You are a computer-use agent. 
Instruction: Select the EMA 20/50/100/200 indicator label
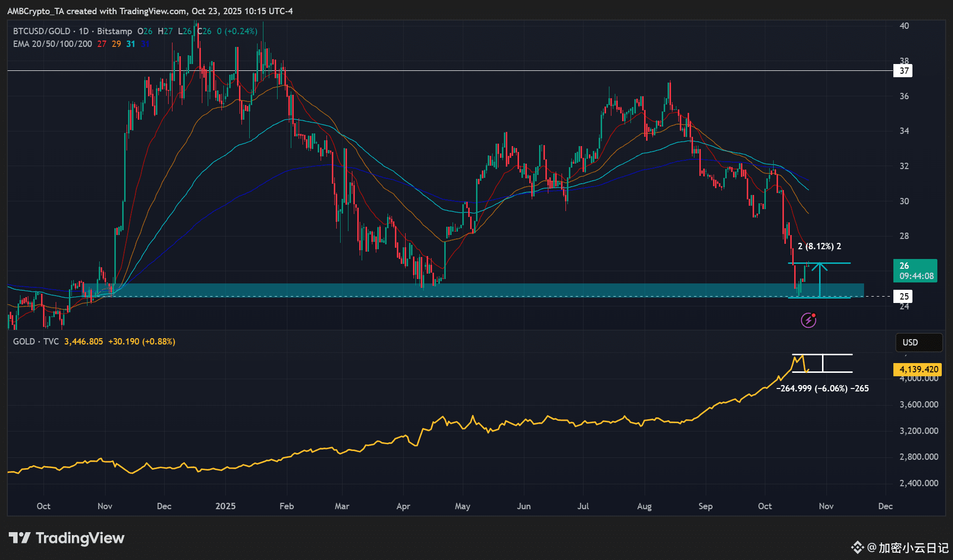52,44
